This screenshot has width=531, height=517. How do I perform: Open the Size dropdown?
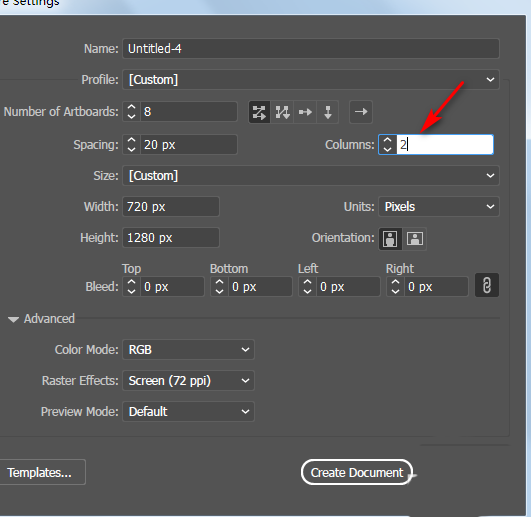(311, 176)
